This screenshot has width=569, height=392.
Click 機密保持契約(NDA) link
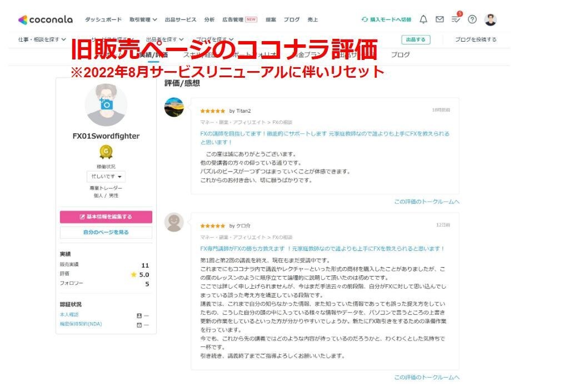[81, 324]
